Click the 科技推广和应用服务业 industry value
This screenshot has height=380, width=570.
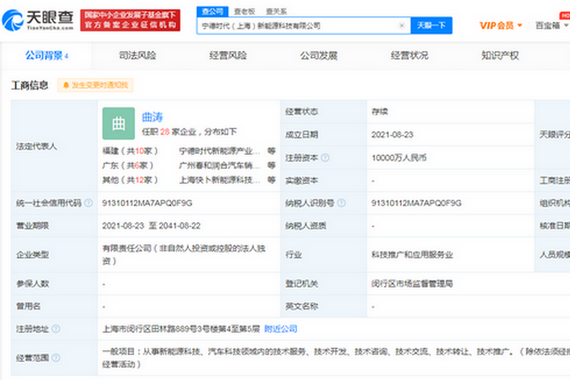pyautogui.click(x=412, y=255)
